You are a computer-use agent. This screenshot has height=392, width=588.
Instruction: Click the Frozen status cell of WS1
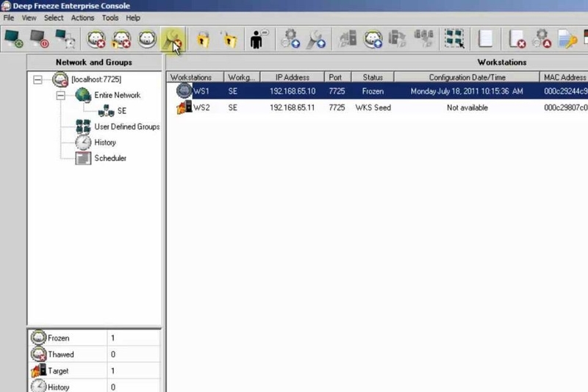click(x=373, y=91)
